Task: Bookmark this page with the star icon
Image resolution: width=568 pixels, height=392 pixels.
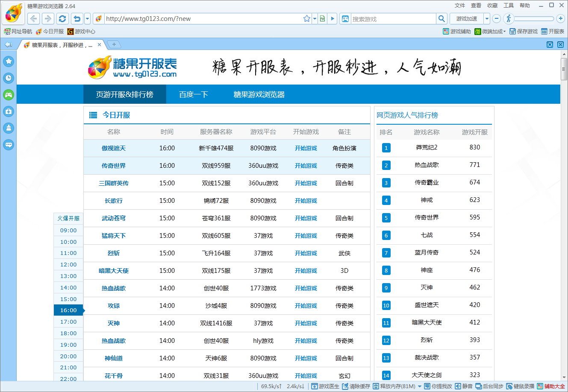Action: (x=306, y=18)
